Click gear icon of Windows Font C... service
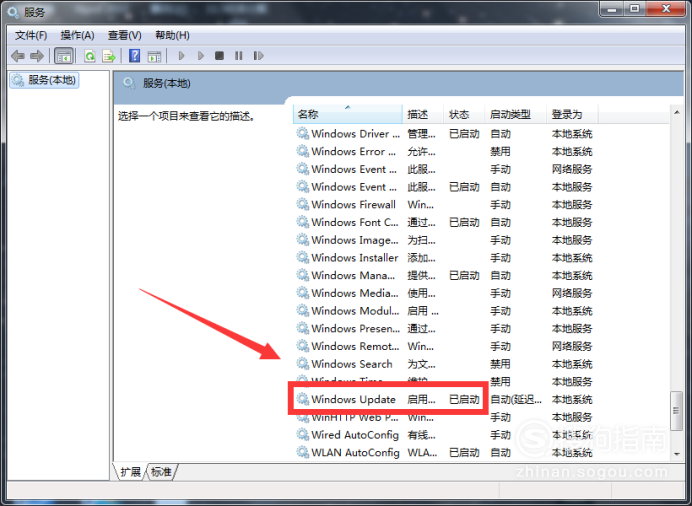Viewport: 692px width, 506px height. click(x=303, y=222)
